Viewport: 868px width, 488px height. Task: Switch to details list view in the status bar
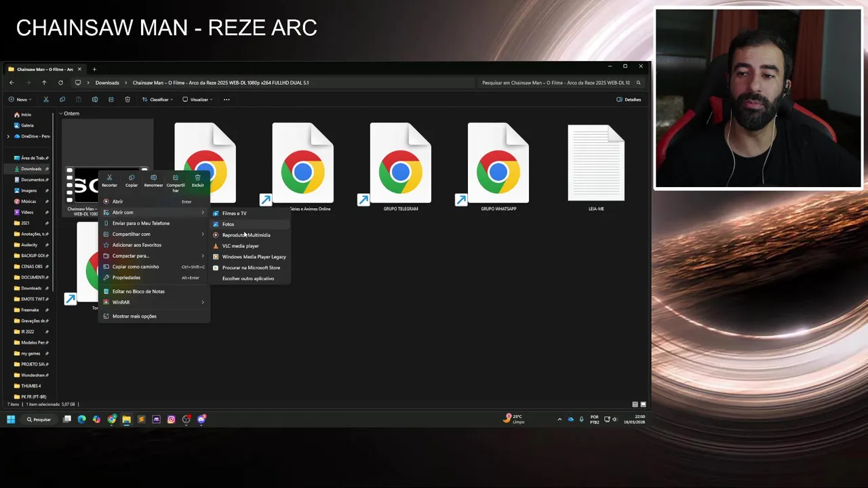click(x=635, y=405)
